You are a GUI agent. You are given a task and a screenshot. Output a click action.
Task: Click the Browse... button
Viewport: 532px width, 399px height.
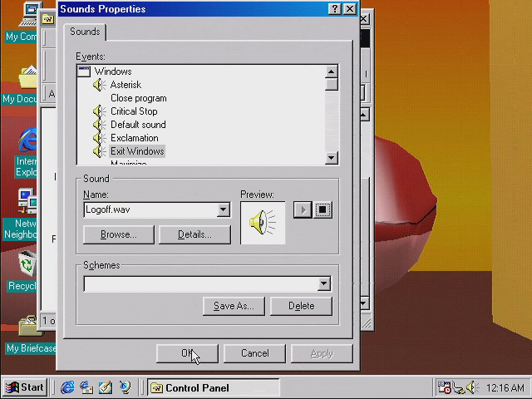[x=118, y=234]
